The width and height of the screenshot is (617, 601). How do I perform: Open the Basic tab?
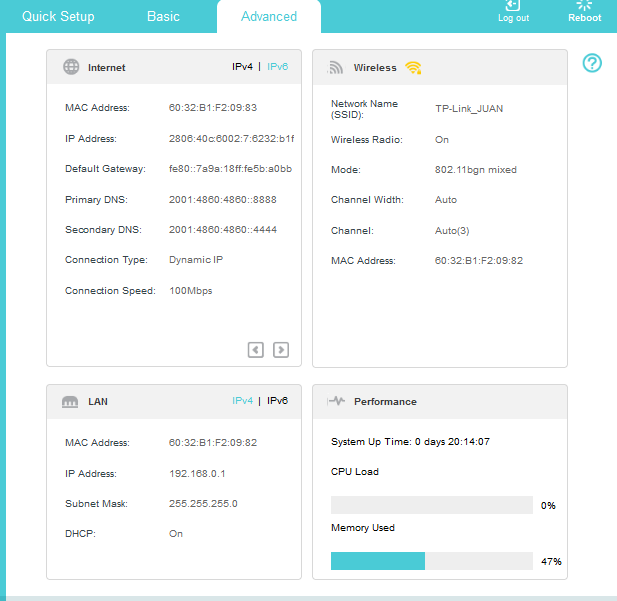164,16
